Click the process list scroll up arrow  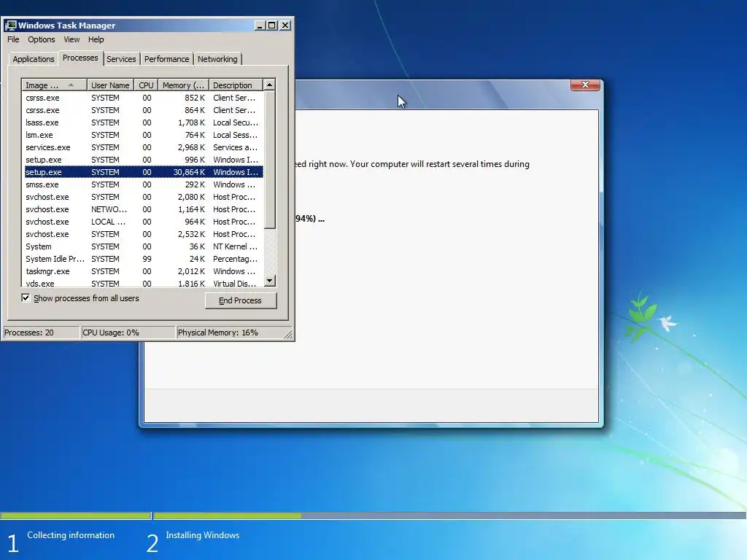(270, 85)
